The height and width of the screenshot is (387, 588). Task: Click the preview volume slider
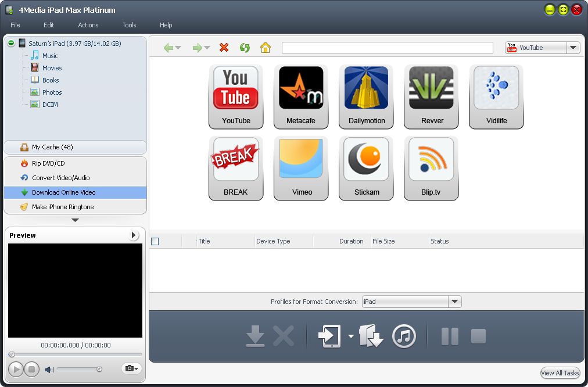point(79,370)
